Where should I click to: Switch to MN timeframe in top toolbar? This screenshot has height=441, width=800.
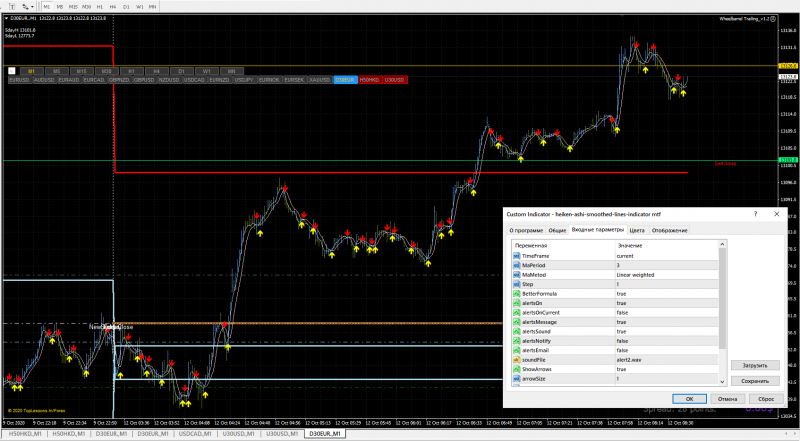153,7
